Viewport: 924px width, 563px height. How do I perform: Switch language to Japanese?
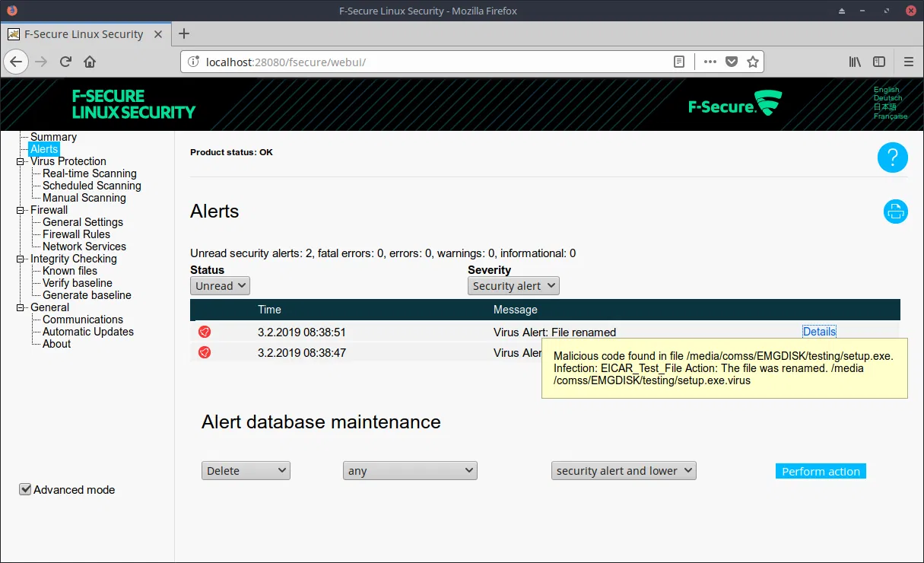pyautogui.click(x=885, y=107)
